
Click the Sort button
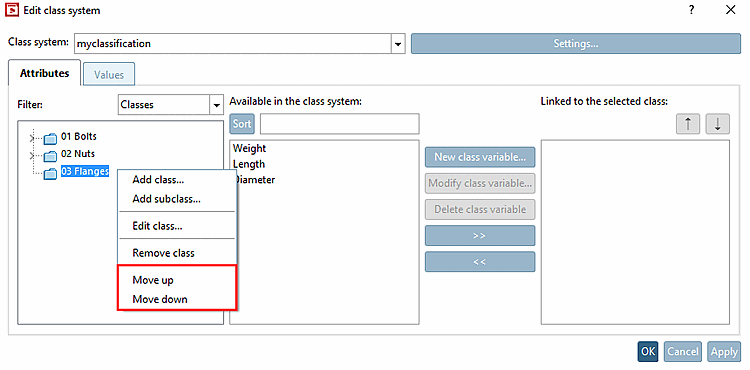(242, 124)
